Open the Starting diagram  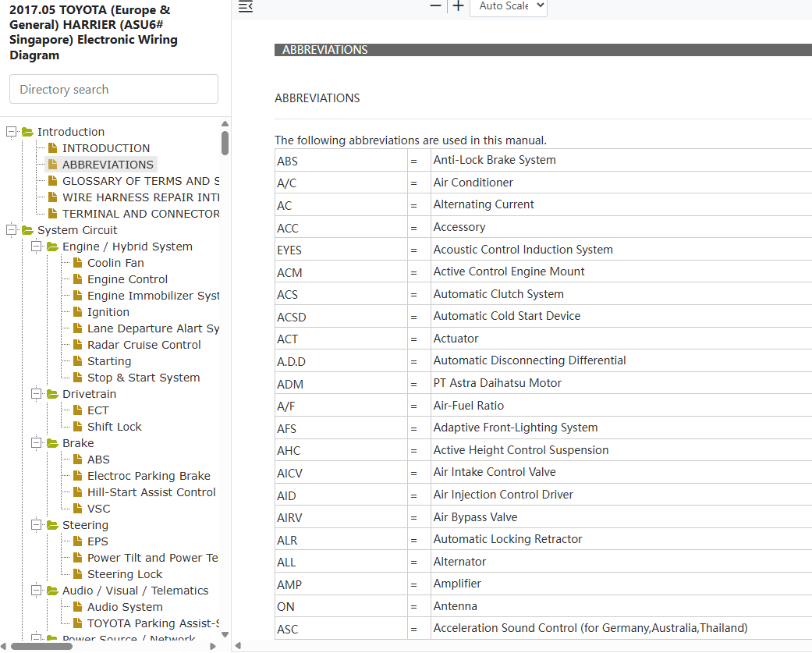[109, 361]
